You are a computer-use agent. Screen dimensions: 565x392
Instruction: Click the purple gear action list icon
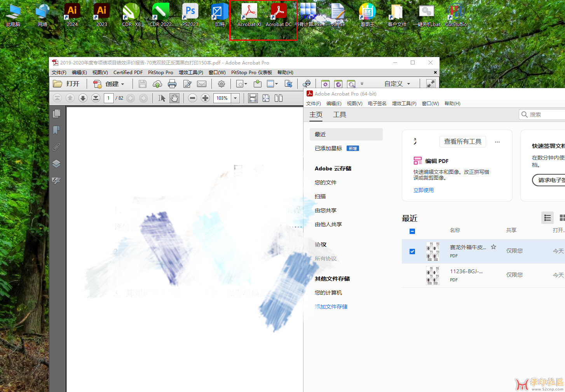[x=326, y=84]
